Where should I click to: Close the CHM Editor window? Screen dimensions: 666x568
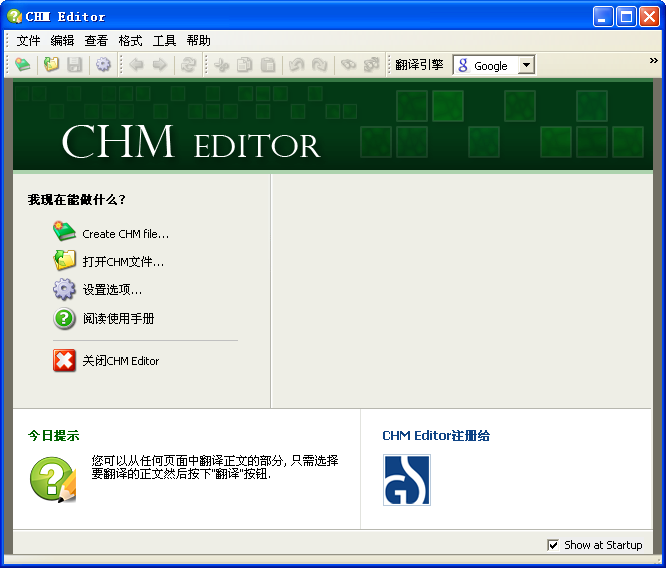649,17
